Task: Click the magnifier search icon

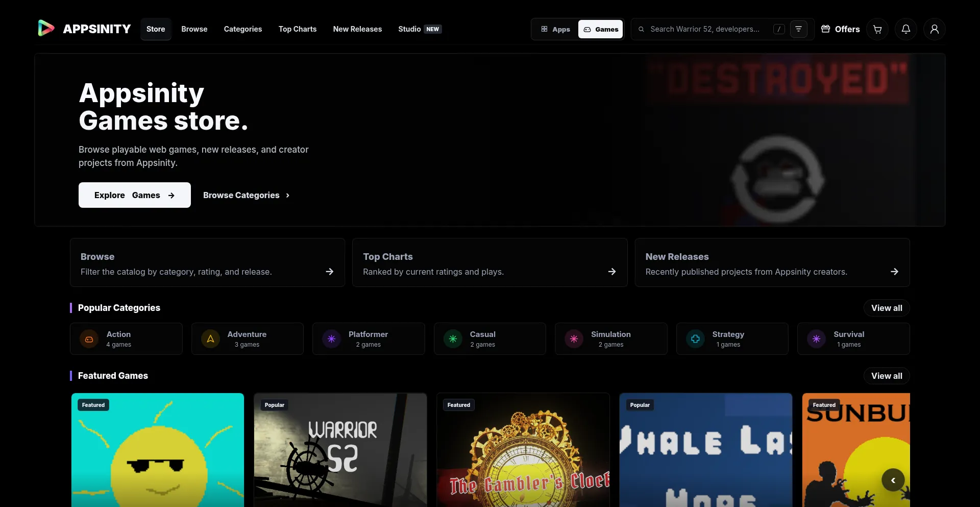Action: click(x=641, y=29)
